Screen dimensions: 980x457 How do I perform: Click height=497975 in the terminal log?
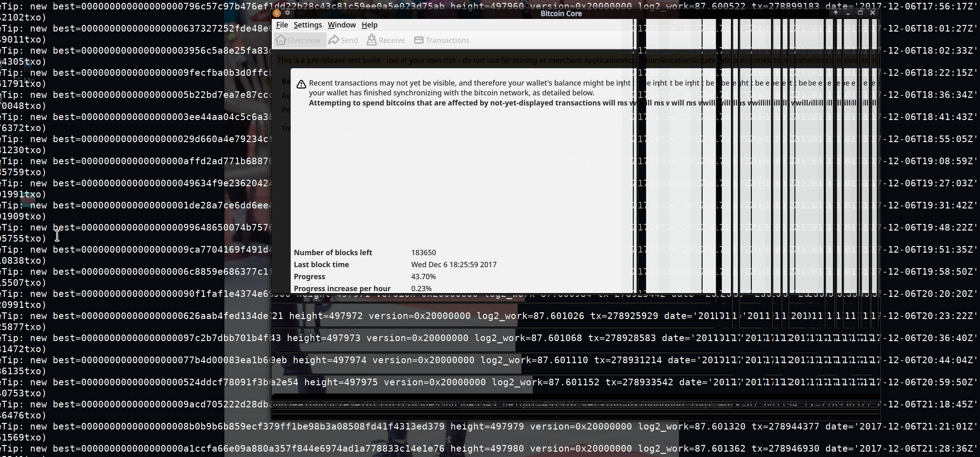coord(341,382)
